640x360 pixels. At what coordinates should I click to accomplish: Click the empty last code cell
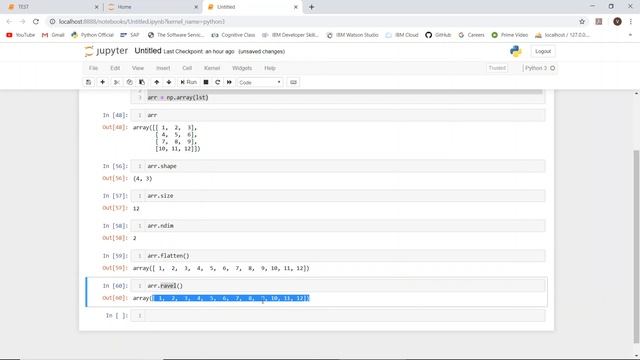pos(338,316)
